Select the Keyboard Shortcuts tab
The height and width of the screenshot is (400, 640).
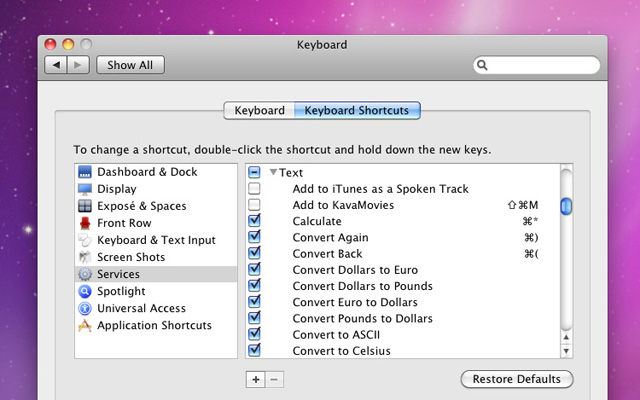pos(357,111)
